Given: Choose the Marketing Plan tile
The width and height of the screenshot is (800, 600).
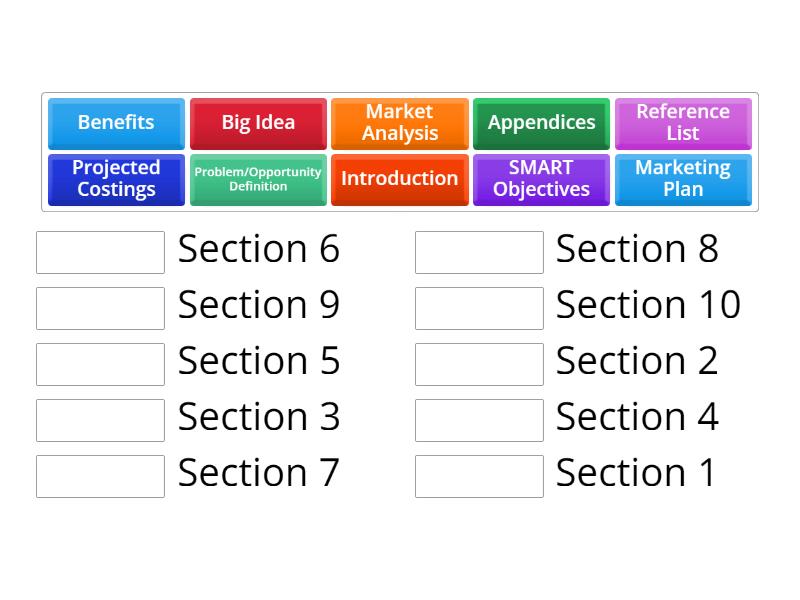Looking at the screenshot, I should tap(683, 179).
